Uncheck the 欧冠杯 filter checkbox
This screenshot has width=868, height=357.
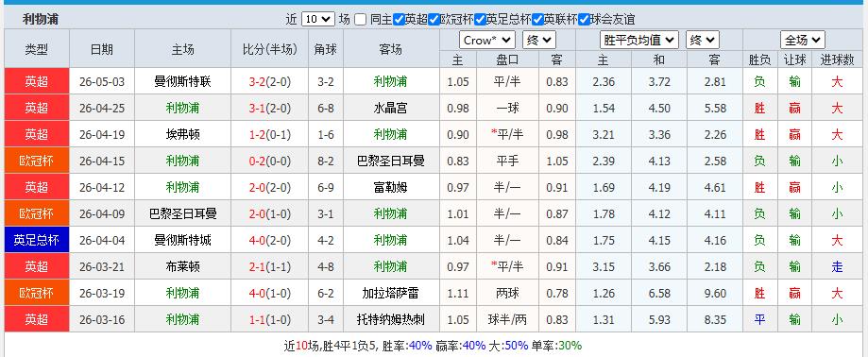coord(434,20)
